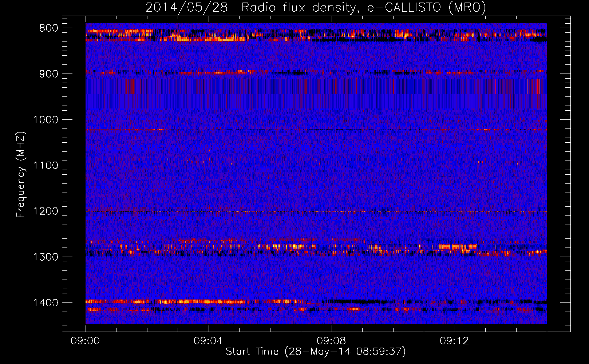Click the 1300 frequency tick label
Screen dimensions: 589x364
click(46, 257)
